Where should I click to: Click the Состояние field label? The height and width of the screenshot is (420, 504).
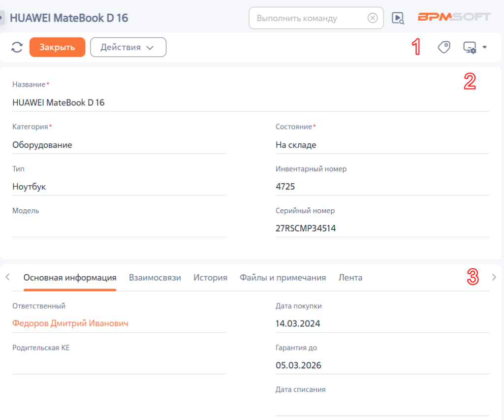click(294, 127)
